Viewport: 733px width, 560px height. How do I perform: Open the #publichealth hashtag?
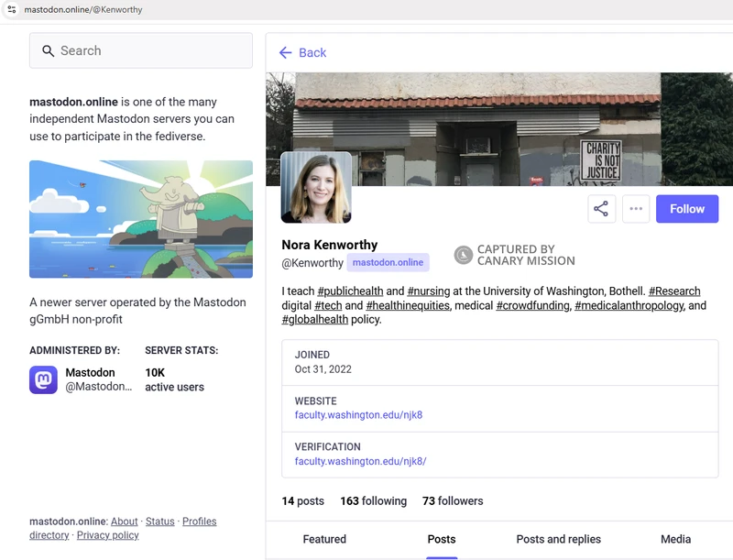(350, 291)
